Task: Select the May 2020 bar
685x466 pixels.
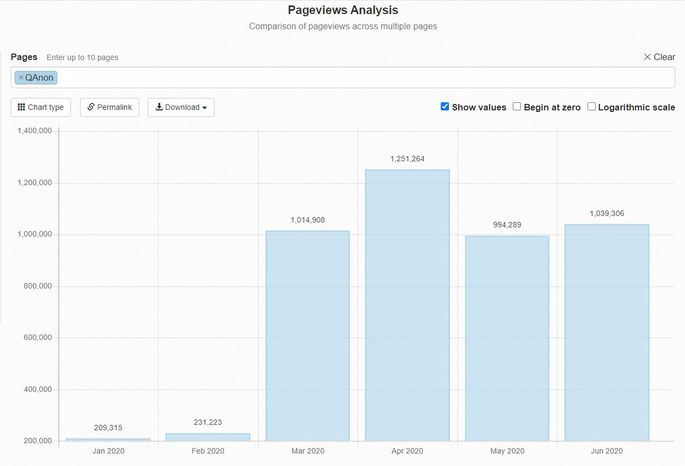Action: [507, 338]
